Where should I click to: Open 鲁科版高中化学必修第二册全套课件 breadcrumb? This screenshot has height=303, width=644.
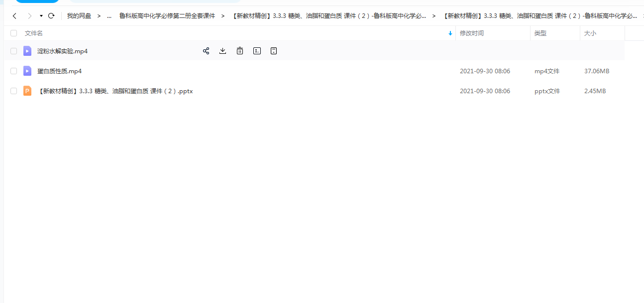coord(167,16)
